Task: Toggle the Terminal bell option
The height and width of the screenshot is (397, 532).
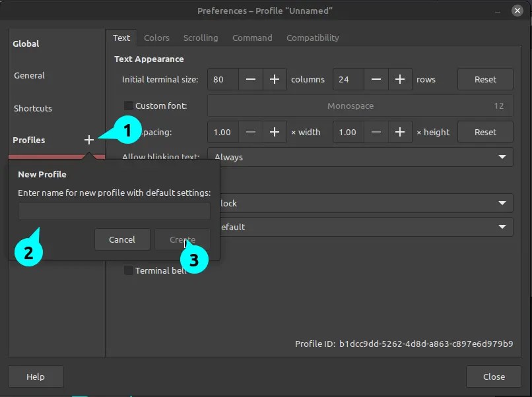Action: coord(129,270)
